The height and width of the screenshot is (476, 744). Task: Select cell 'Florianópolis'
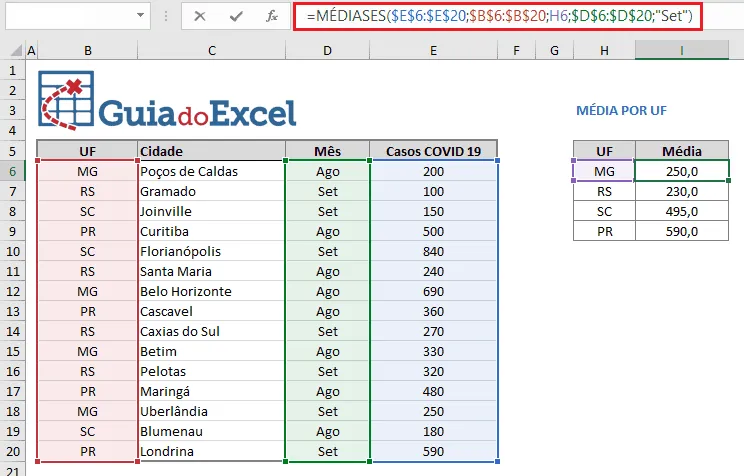(x=211, y=251)
